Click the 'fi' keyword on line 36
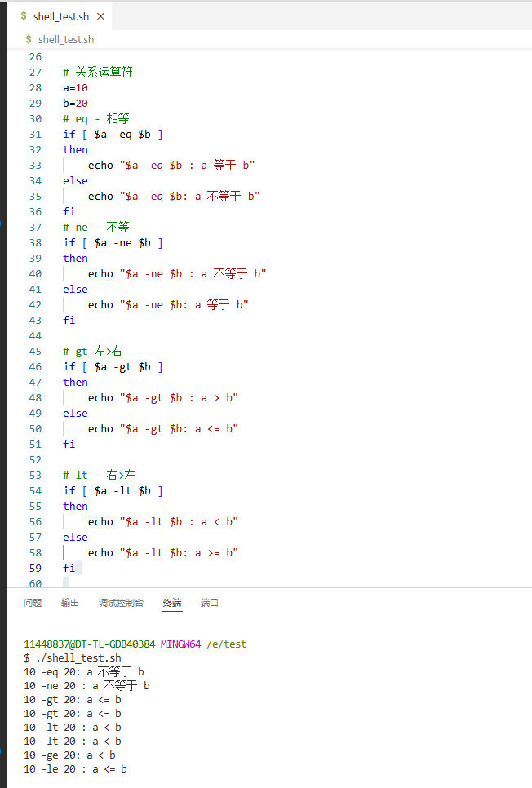Image resolution: width=532 pixels, height=788 pixels. [x=69, y=211]
